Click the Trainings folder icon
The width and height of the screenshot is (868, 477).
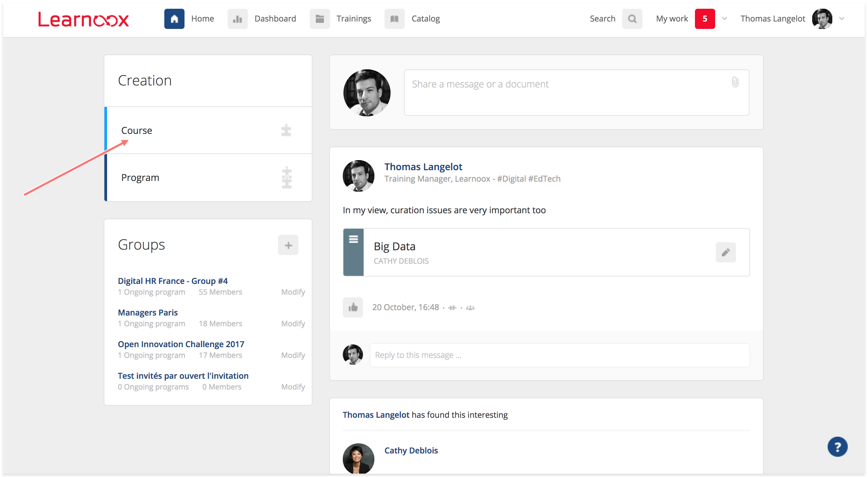click(320, 19)
